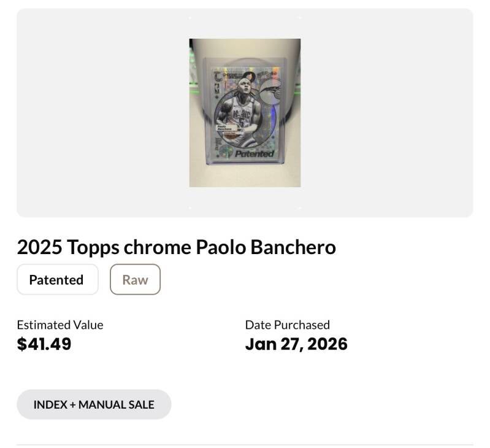This screenshot has height=448, width=490.
Task: Click the top edge of the card photo
Action: coord(245,41)
